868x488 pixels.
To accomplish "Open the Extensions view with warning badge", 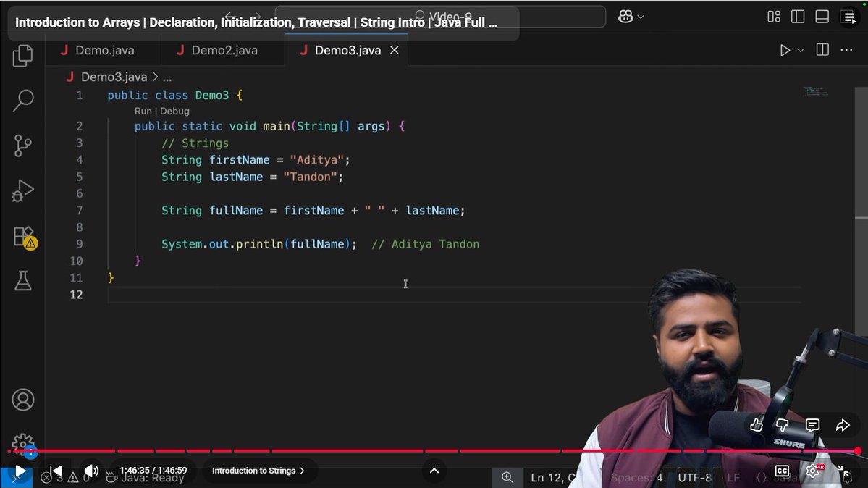I will tap(25, 237).
